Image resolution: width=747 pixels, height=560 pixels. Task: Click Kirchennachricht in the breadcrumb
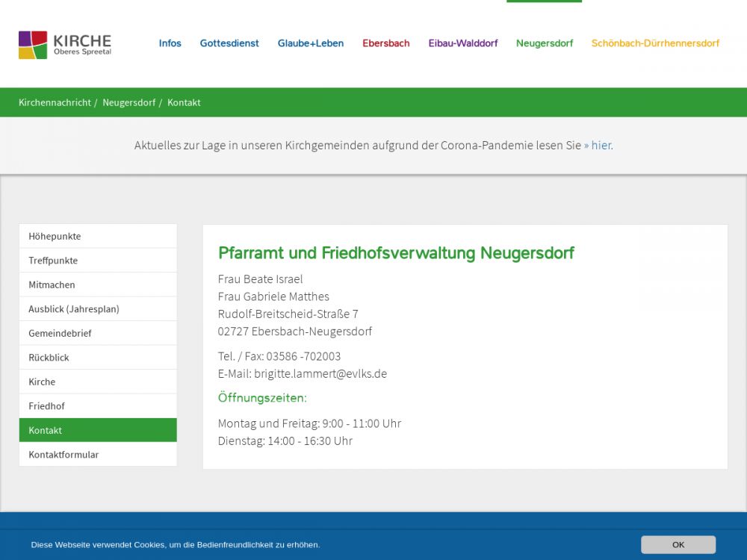click(55, 102)
